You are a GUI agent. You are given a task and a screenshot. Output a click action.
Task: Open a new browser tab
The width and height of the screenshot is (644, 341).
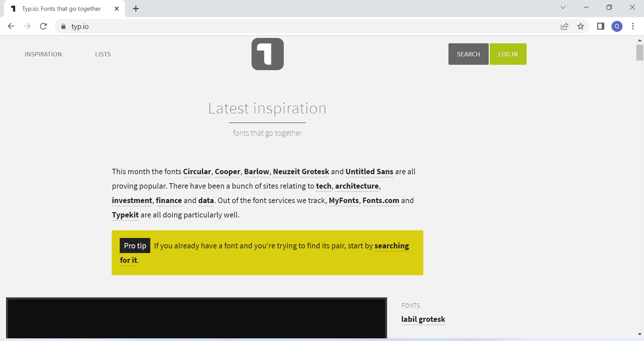coord(136,8)
